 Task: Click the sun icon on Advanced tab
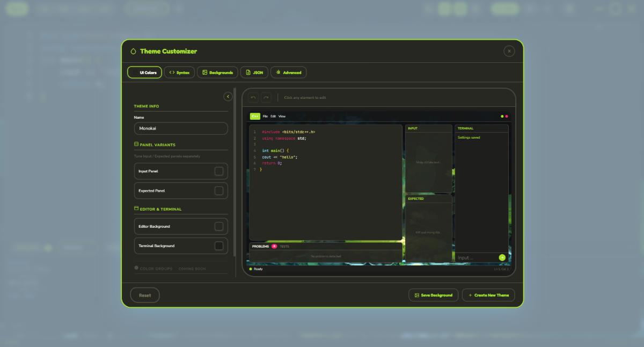(278, 72)
